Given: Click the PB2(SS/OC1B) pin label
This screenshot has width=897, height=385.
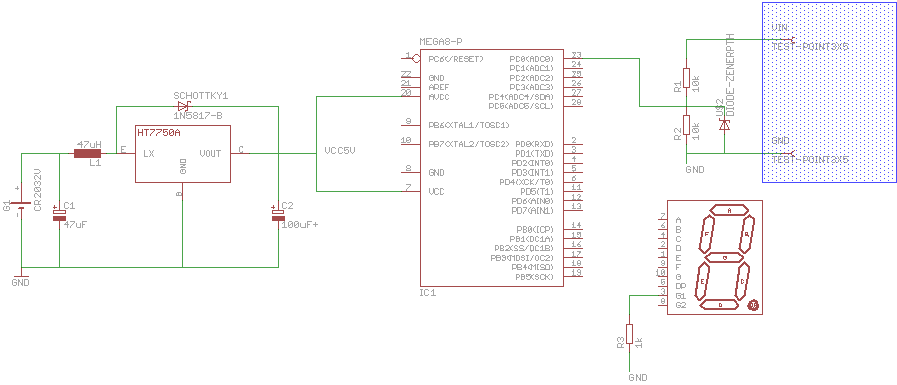Looking at the screenshot, I should 524,248.
